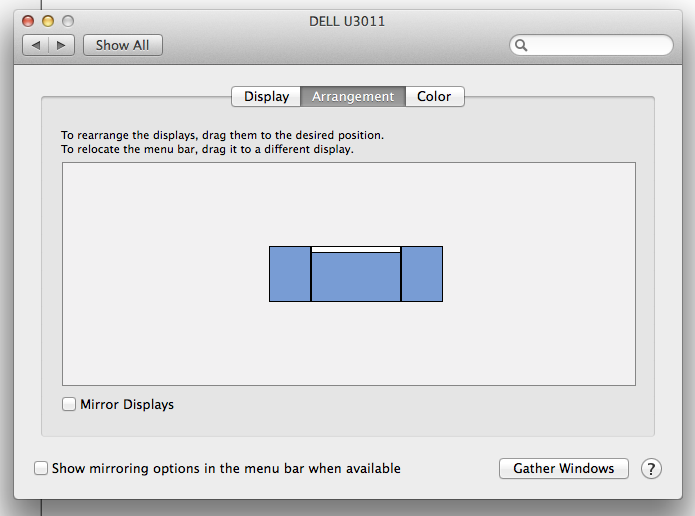The width and height of the screenshot is (695, 516).
Task: Open the Color tab
Action: [434, 97]
